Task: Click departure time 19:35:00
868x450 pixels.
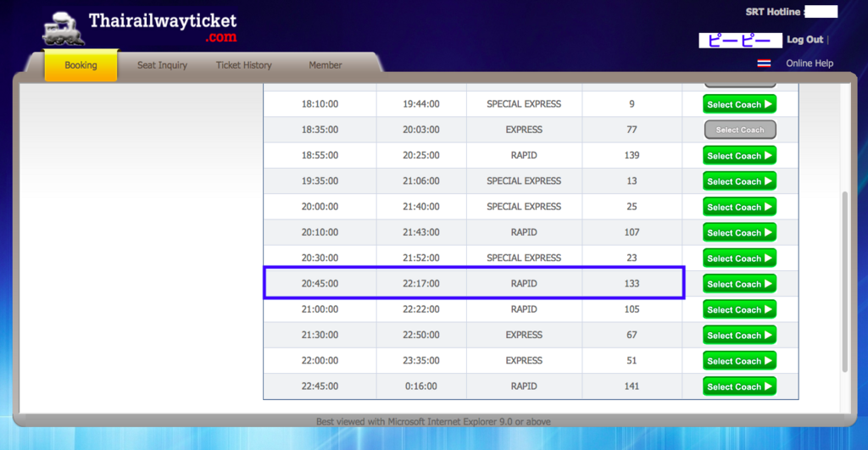Action: pyautogui.click(x=320, y=181)
